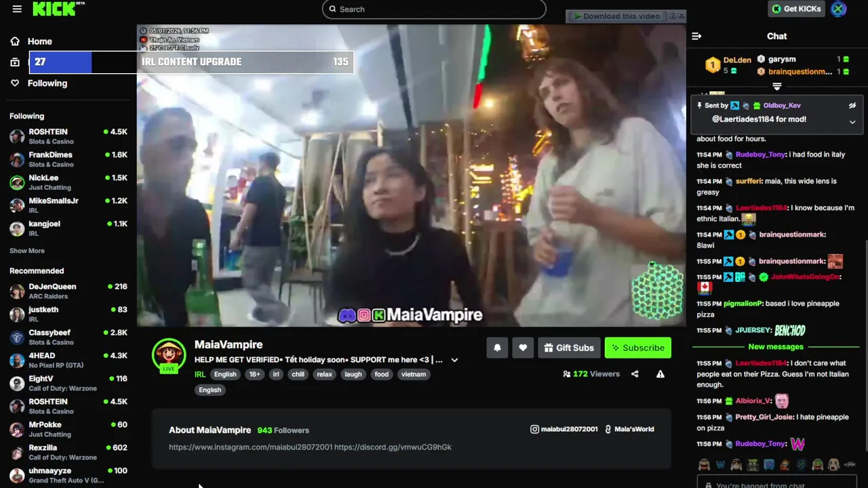This screenshot has width=868, height=488.
Task: Click the first laughing emote in quick emotes
Action: 704,465
